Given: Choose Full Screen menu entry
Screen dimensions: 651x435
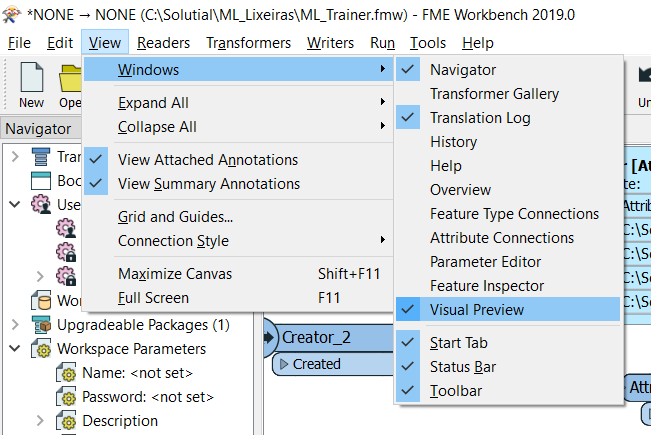Looking at the screenshot, I should [x=238, y=298].
